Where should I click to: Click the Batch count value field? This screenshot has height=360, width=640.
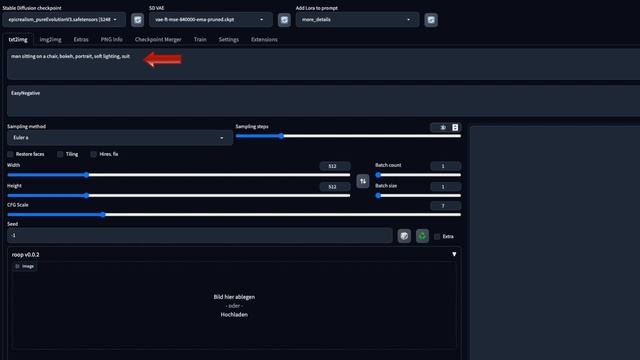coord(446,166)
